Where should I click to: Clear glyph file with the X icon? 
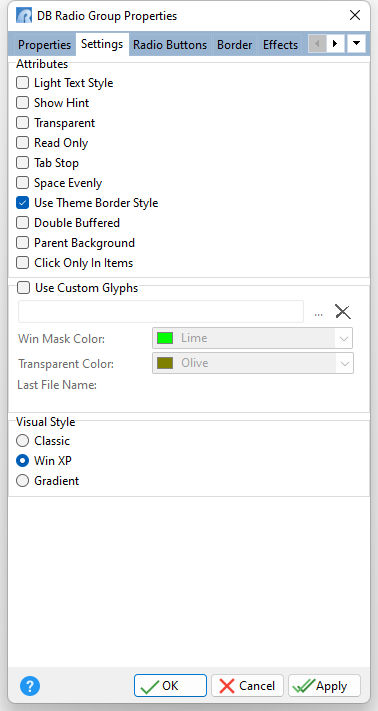coord(343,312)
